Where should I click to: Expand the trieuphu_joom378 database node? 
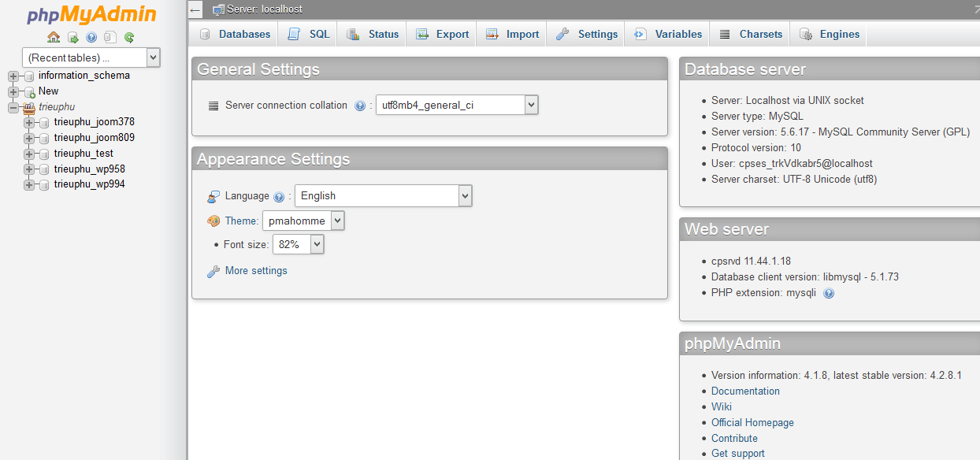point(29,123)
